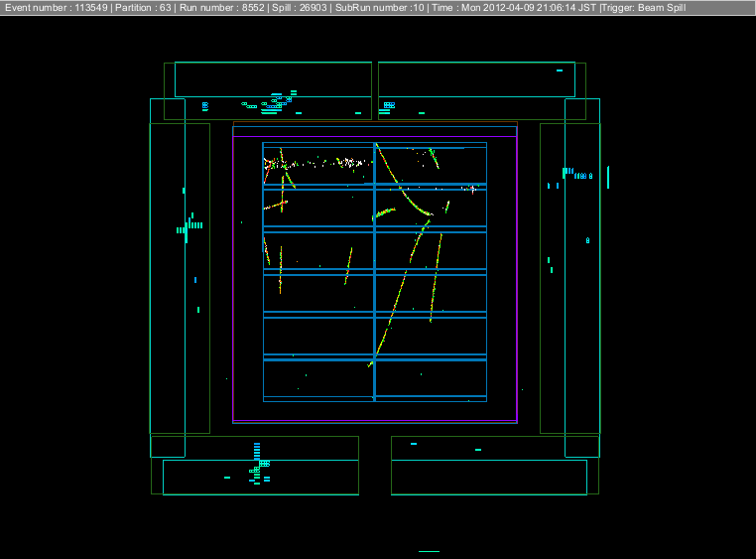The height and width of the screenshot is (559, 756).
Task: Click the short white line at bottom of display
Action: click(x=429, y=550)
